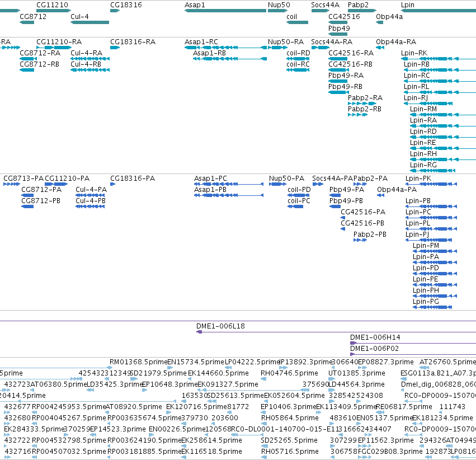Click the AT26760.5prime EST label
The image size is (476, 460).
[x=447, y=362]
